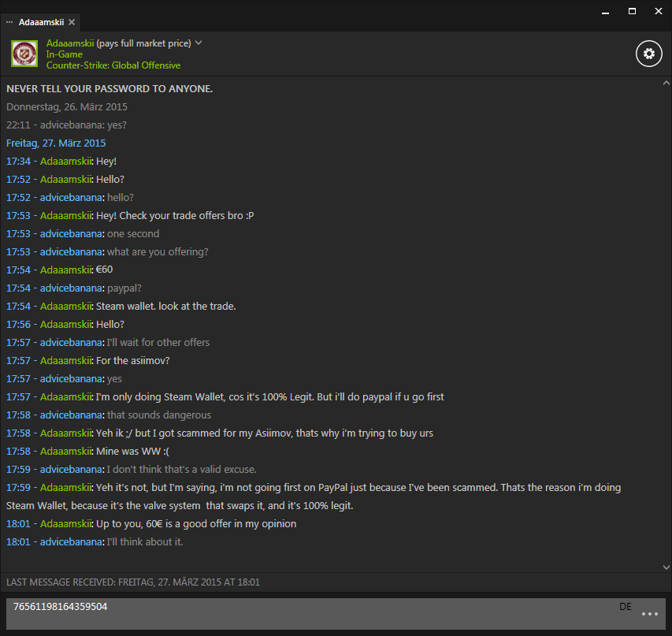Click the "I'll think about it." message
The image size is (672, 636).
pyautogui.click(x=145, y=541)
